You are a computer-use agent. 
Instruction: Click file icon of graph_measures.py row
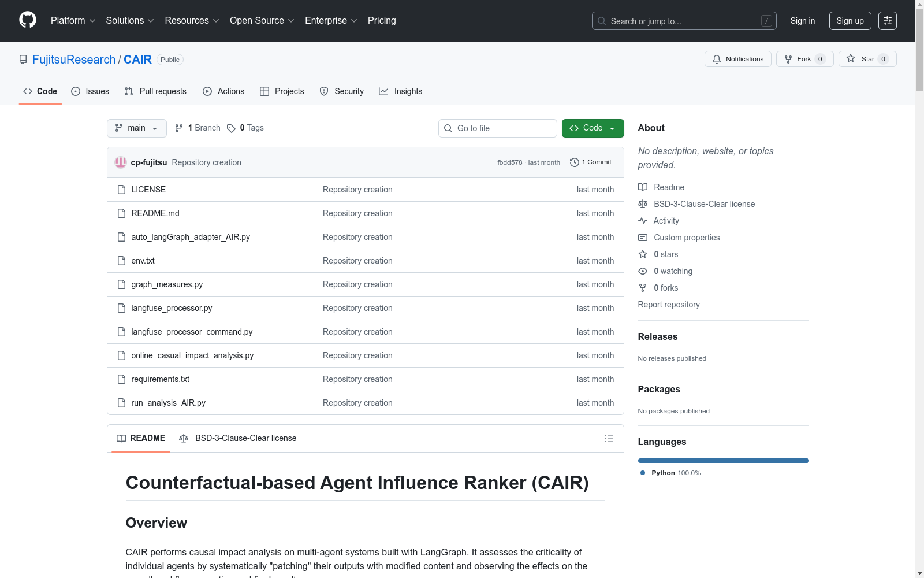click(x=121, y=284)
